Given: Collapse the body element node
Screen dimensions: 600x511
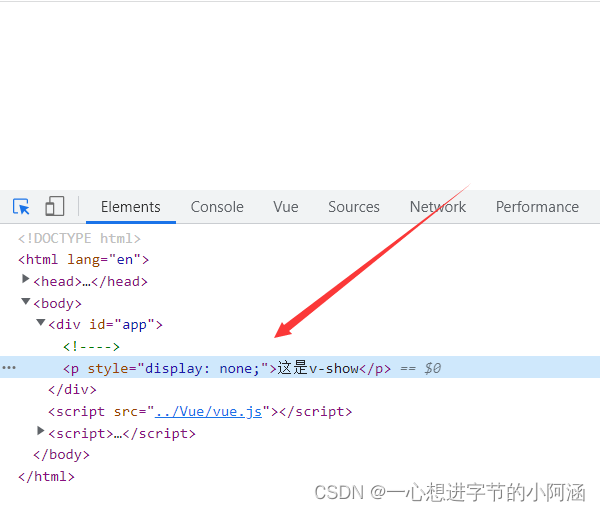Looking at the screenshot, I should 26,302.
